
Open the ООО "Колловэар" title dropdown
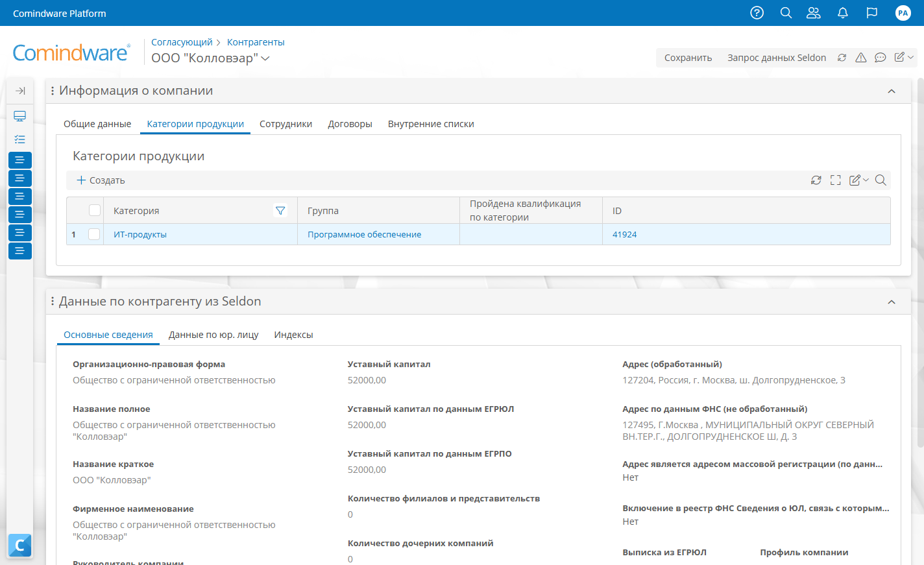point(265,58)
